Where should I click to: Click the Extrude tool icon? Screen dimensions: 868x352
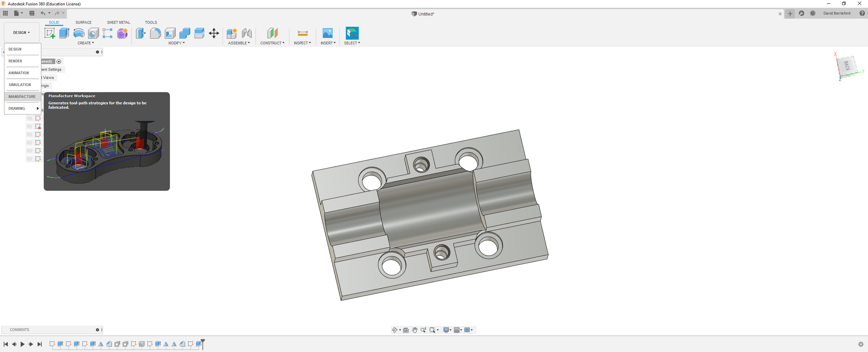pyautogui.click(x=64, y=33)
